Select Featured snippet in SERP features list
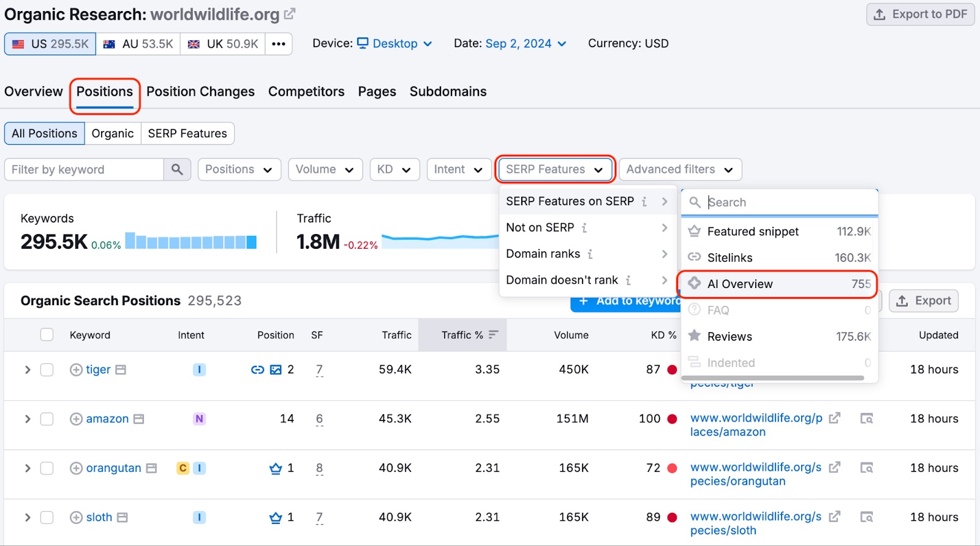 pyautogui.click(x=779, y=232)
